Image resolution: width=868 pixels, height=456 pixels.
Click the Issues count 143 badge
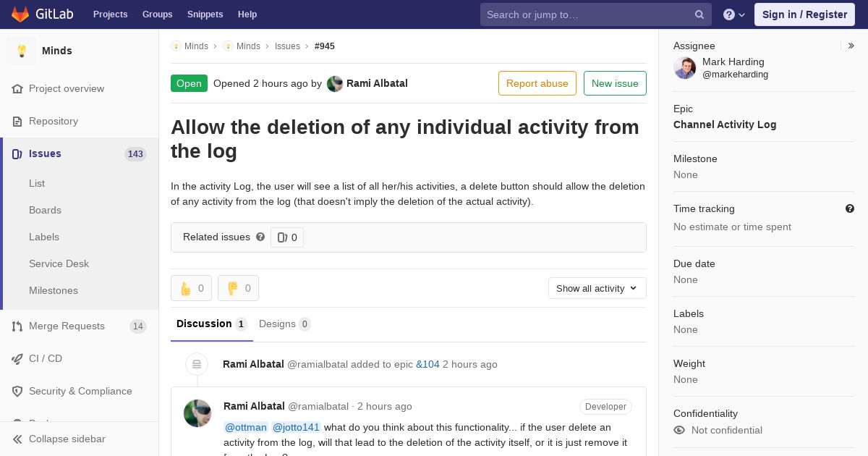click(x=135, y=154)
